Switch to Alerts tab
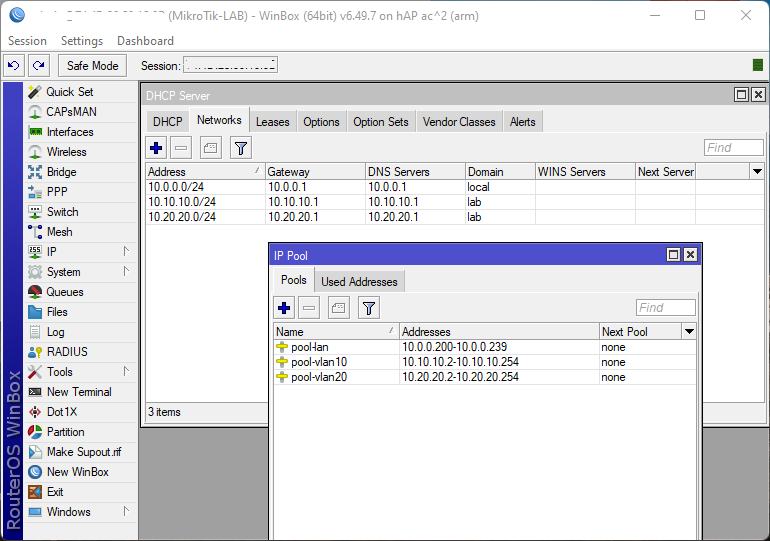The height and width of the screenshot is (541, 770). click(x=522, y=122)
